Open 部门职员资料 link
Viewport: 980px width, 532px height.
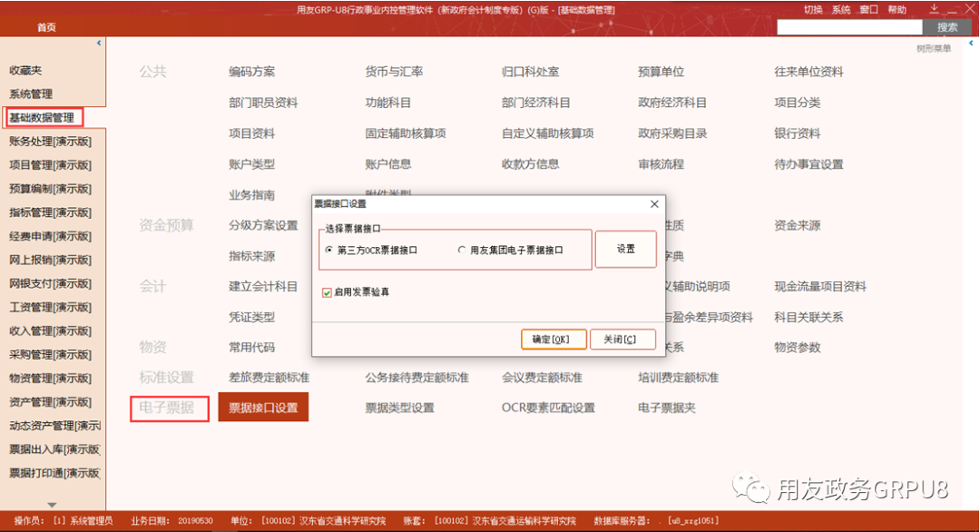(x=263, y=103)
